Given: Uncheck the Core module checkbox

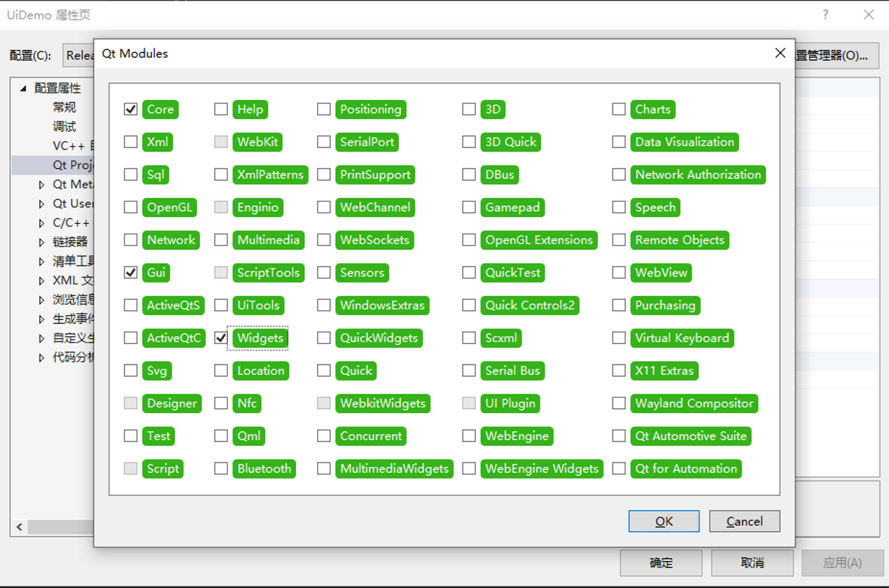Looking at the screenshot, I should click(131, 110).
